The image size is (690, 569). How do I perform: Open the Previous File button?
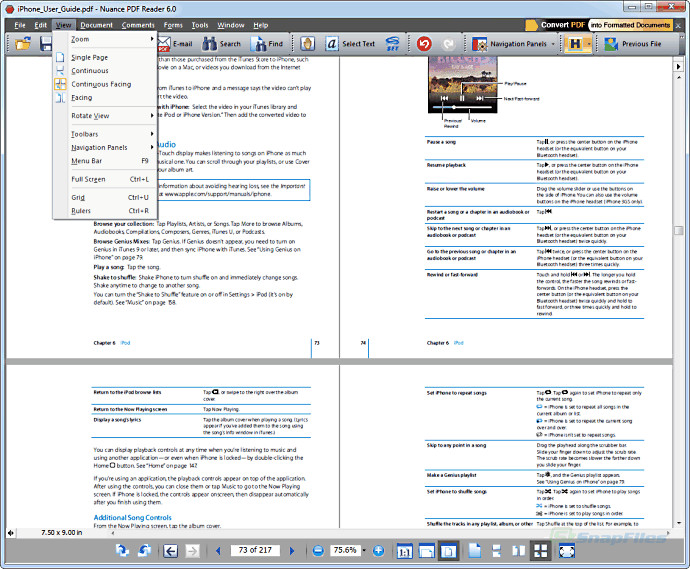pos(633,44)
